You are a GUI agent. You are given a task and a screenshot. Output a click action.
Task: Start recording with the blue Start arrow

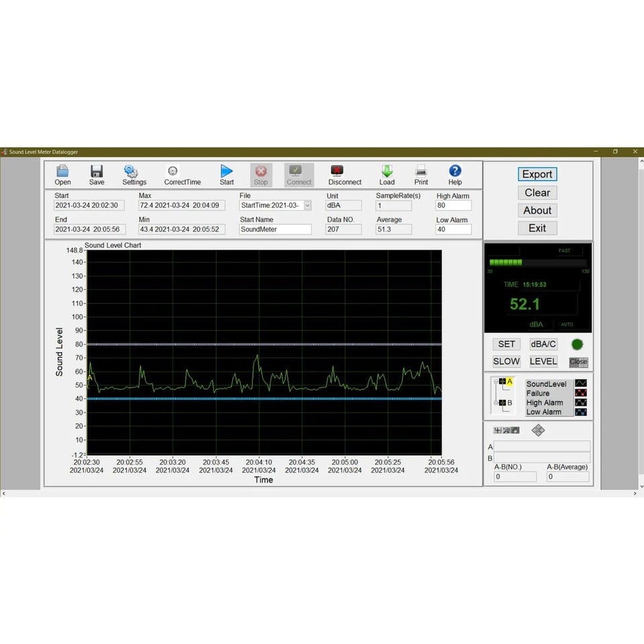(x=226, y=171)
